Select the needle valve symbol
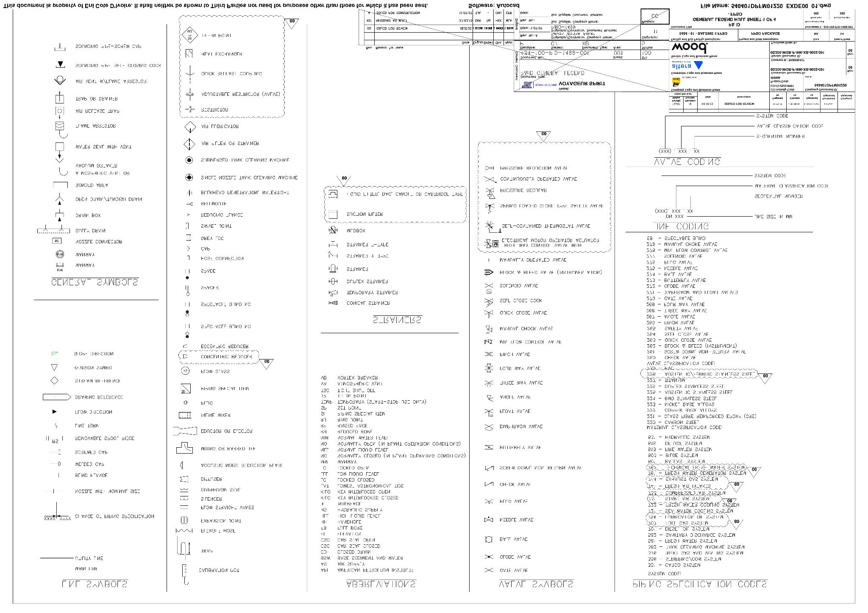868x613 pixels. (489, 519)
